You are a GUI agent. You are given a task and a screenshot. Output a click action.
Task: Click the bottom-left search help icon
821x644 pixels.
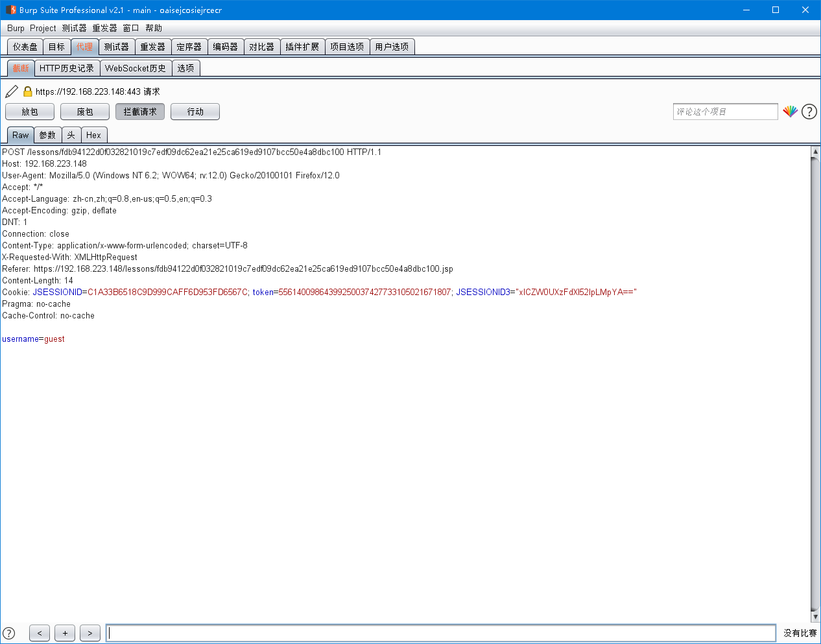coord(9,633)
